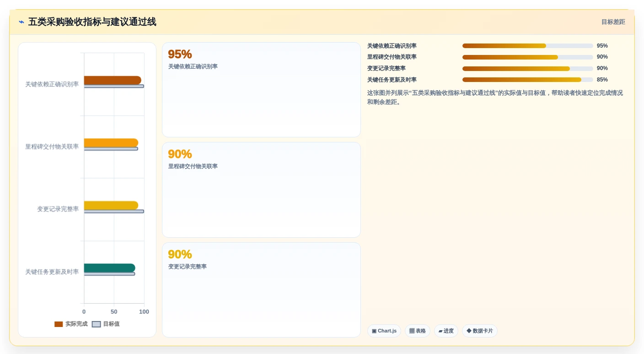
Task: Click the progress row label 变更记录完整率
Action: tap(386, 68)
